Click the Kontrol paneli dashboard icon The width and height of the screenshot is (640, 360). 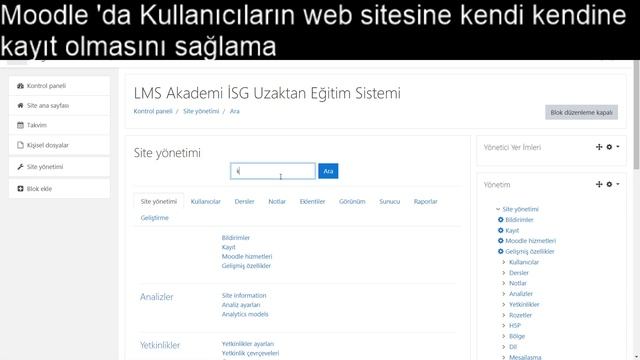tap(20, 86)
